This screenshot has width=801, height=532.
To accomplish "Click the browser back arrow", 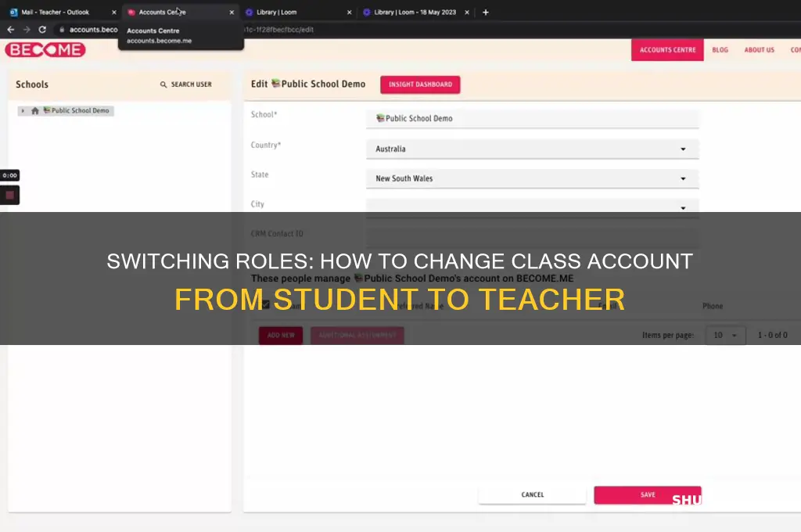I will [x=11, y=30].
